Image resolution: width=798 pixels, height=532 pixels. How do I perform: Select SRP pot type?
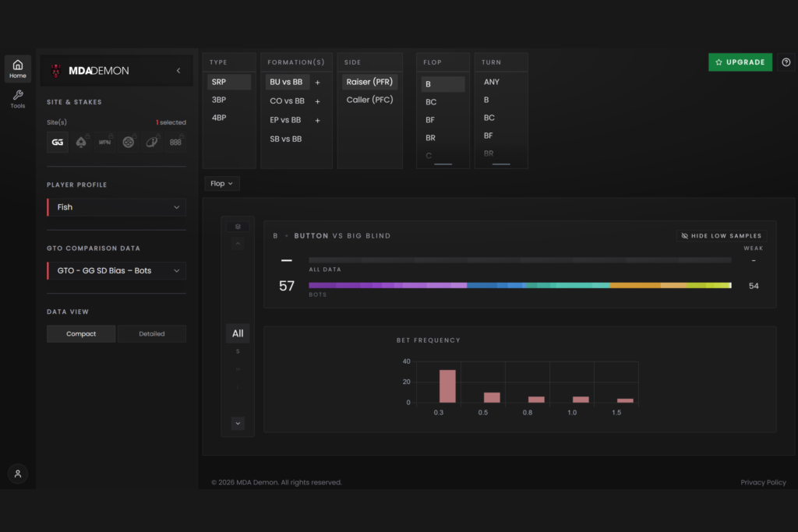click(x=229, y=82)
